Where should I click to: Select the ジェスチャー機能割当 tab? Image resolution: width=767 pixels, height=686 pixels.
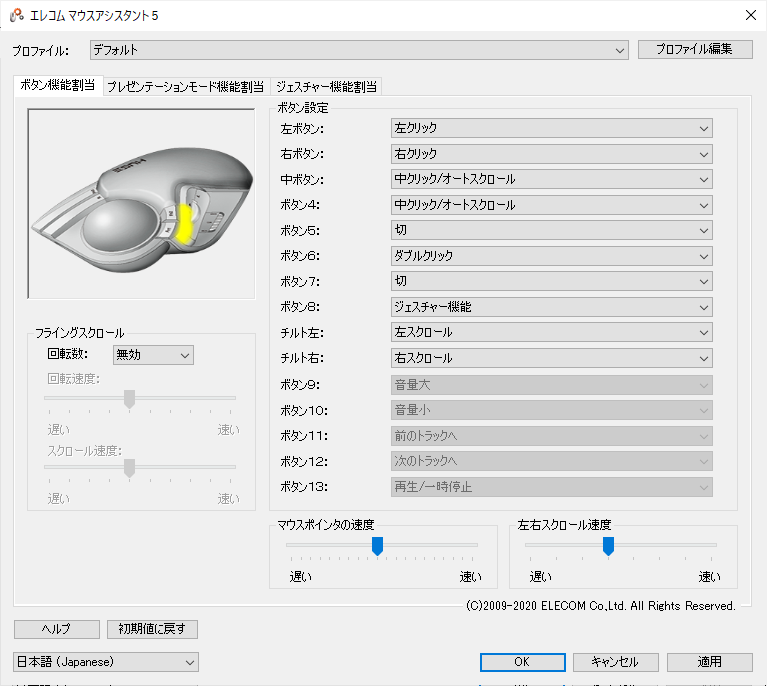click(326, 87)
